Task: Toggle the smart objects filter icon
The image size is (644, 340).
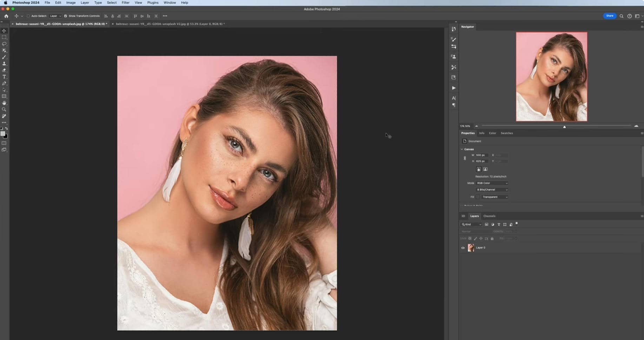Action: (x=511, y=225)
